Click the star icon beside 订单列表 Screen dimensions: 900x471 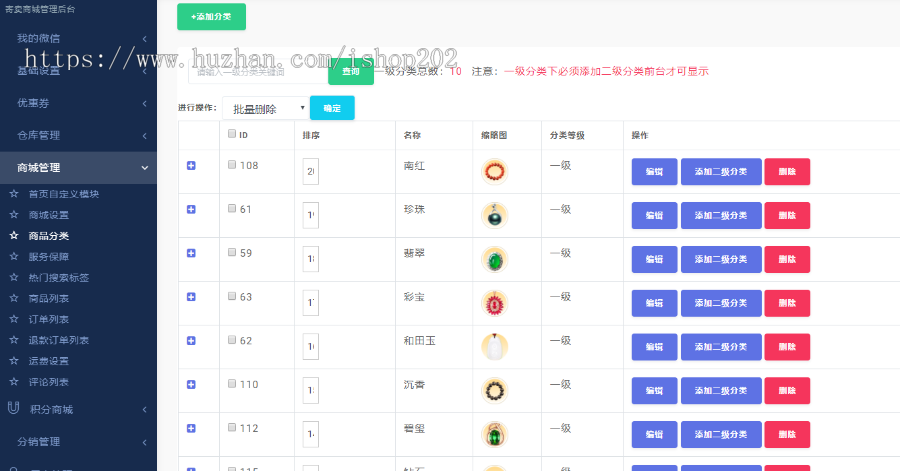click(x=14, y=319)
